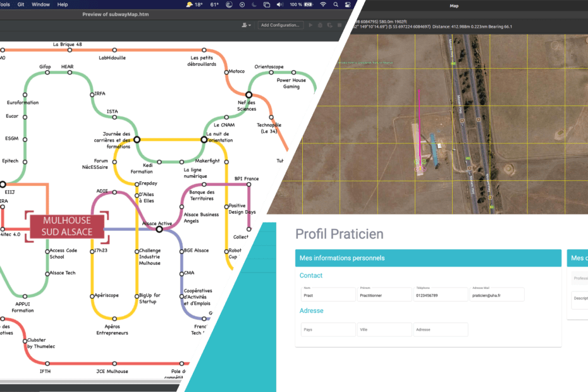
Task: Click the Nef des Sciences station node
Action: (248, 95)
